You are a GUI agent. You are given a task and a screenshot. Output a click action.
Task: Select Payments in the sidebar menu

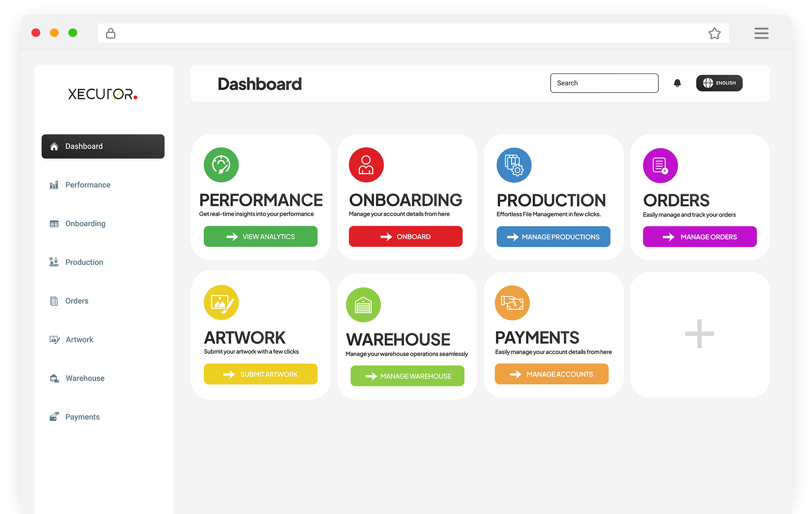82,417
